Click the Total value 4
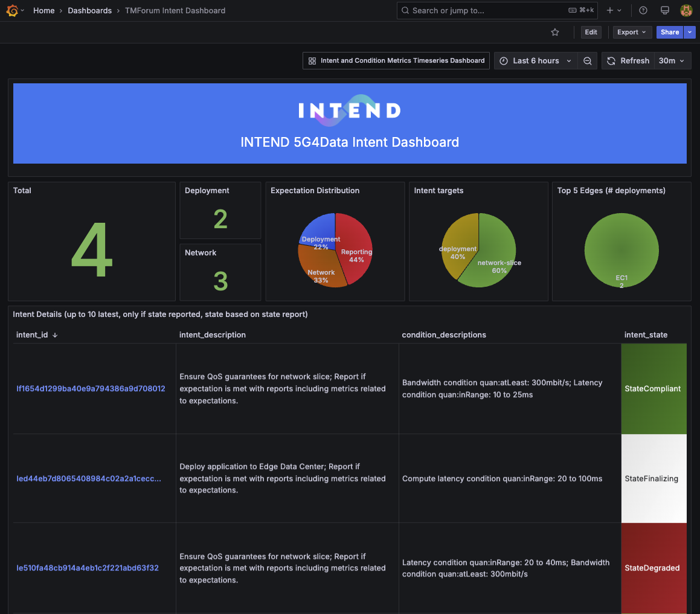The height and width of the screenshot is (614, 700). click(92, 250)
